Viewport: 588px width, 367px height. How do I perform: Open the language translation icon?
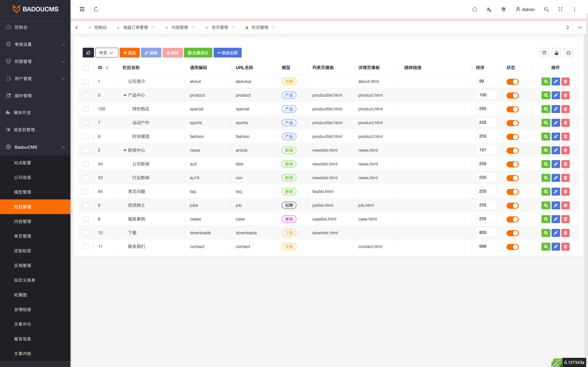[489, 9]
